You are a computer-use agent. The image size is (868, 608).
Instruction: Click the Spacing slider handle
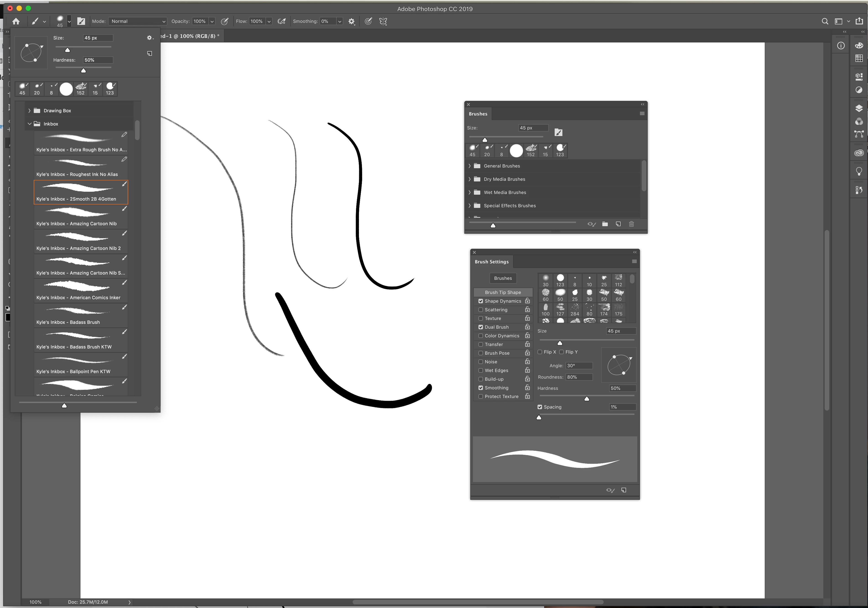click(539, 418)
